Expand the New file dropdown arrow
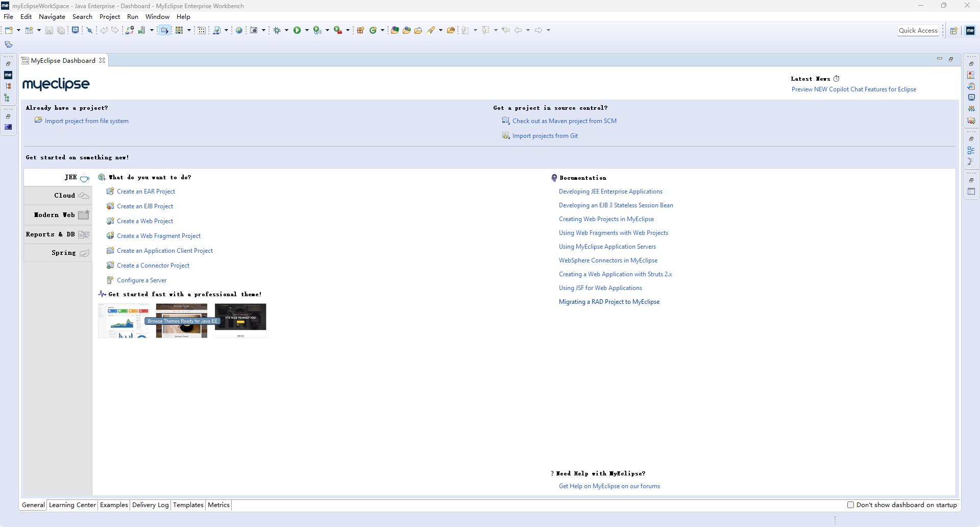This screenshot has height=527, width=980. tap(18, 30)
